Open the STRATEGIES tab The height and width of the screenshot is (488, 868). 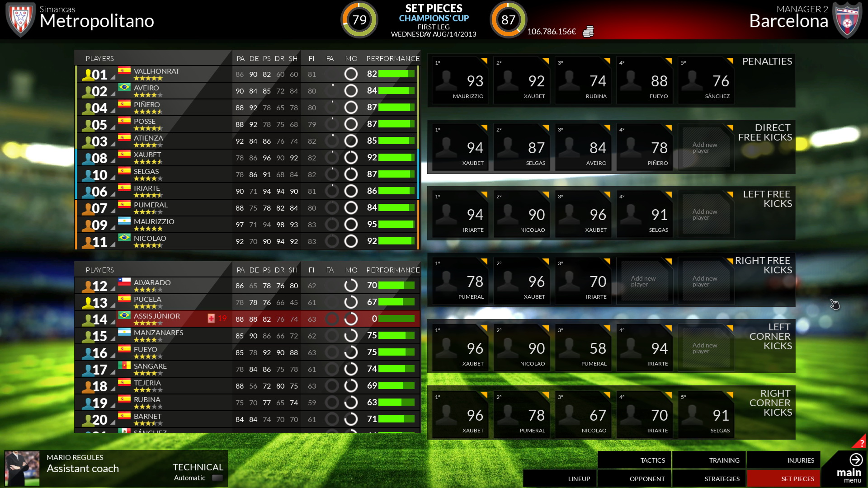tap(722, 479)
